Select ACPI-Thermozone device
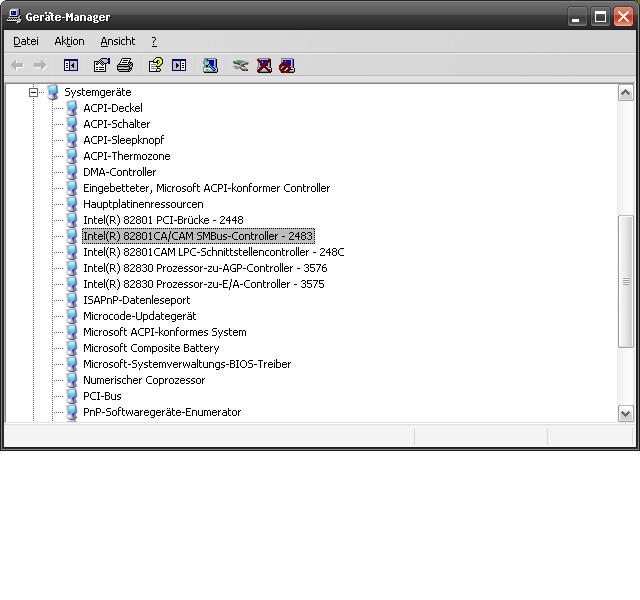This screenshot has height=600, width=640. click(127, 156)
